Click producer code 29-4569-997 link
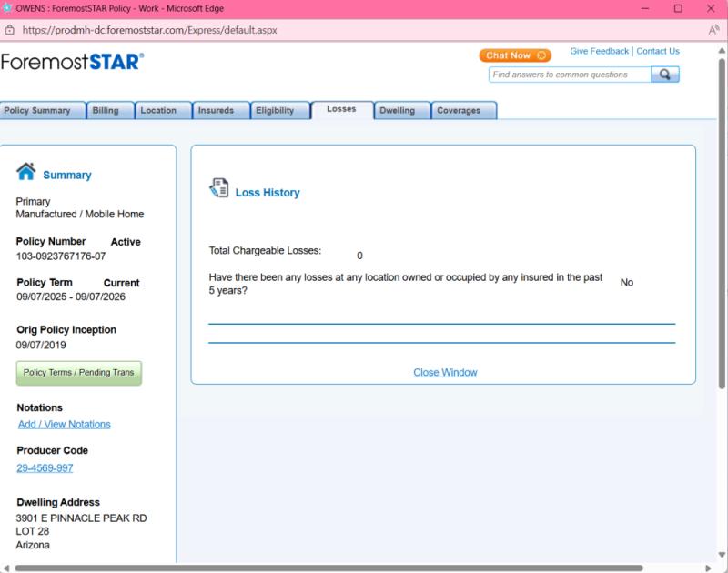The image size is (728, 573). pyautogui.click(x=45, y=468)
